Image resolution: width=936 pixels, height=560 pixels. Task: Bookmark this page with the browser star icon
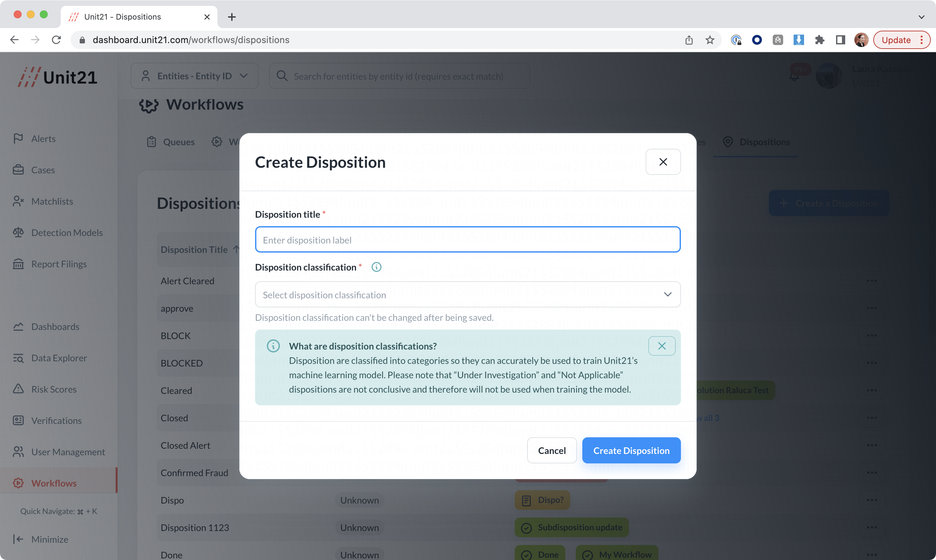click(x=710, y=40)
